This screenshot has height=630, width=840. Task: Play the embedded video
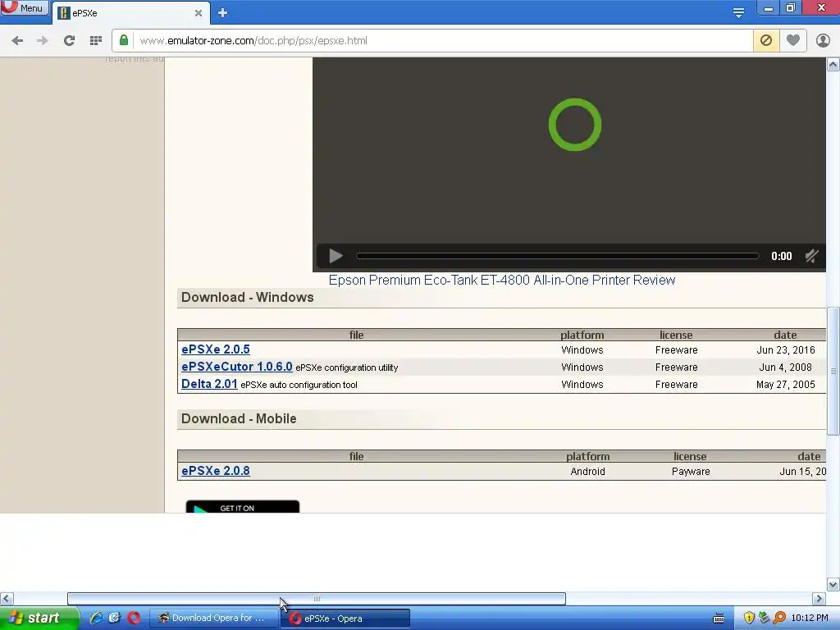(336, 256)
